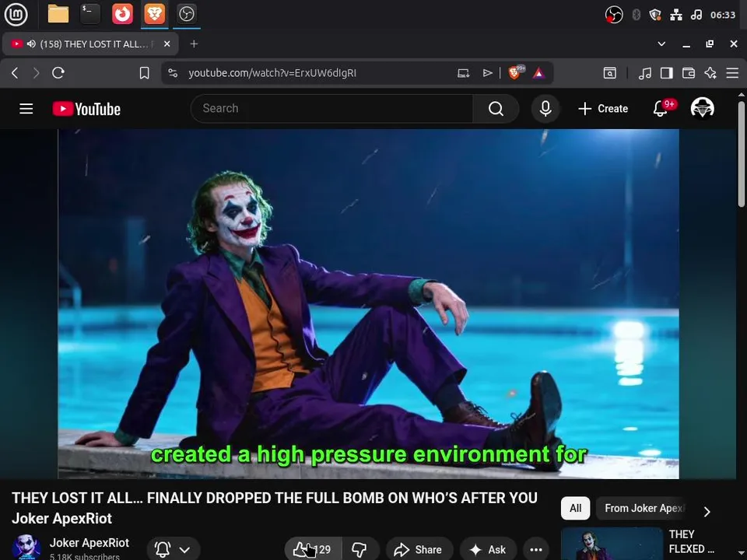Toggle the browser sidebar panel
747x560 pixels.
click(x=667, y=73)
